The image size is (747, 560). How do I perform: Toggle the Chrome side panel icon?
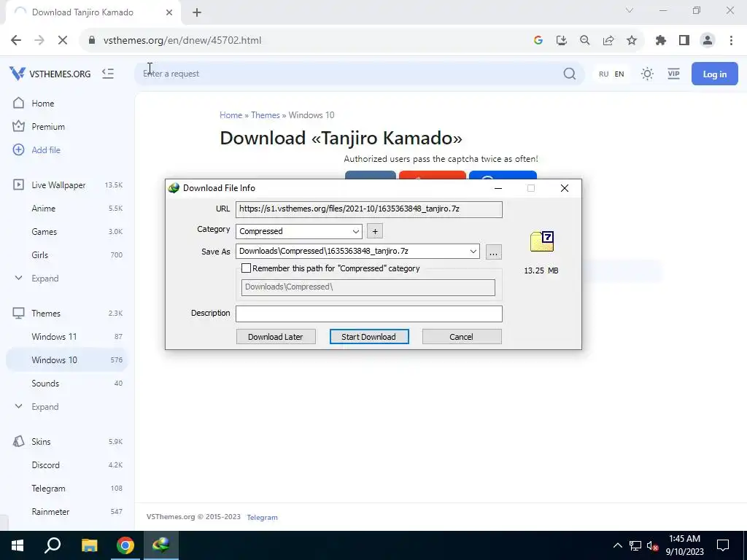tap(684, 41)
